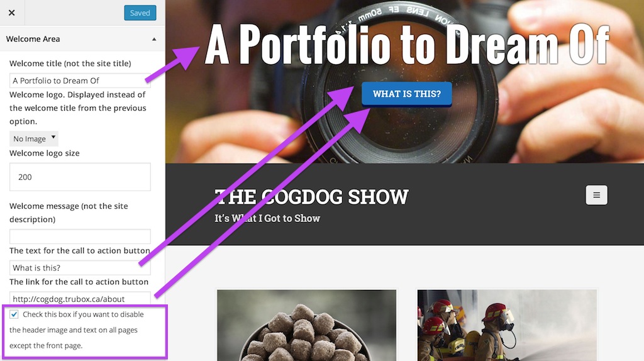
Task: Click the WHAT IS THIS? button
Action: (407, 94)
